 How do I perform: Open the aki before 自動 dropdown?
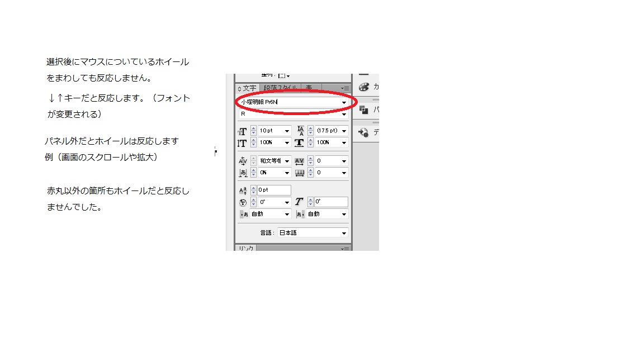point(271,215)
